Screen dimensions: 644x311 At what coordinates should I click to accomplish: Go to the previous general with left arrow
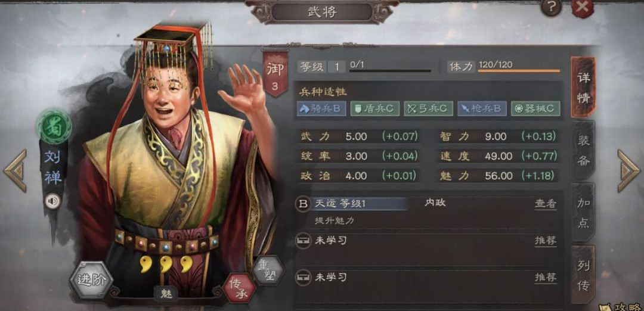click(15, 170)
